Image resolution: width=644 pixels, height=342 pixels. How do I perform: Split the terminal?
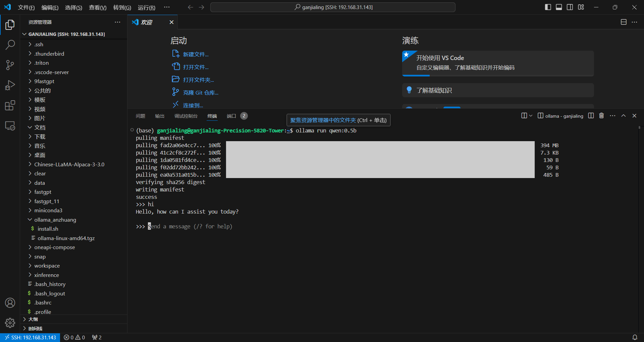(x=591, y=116)
